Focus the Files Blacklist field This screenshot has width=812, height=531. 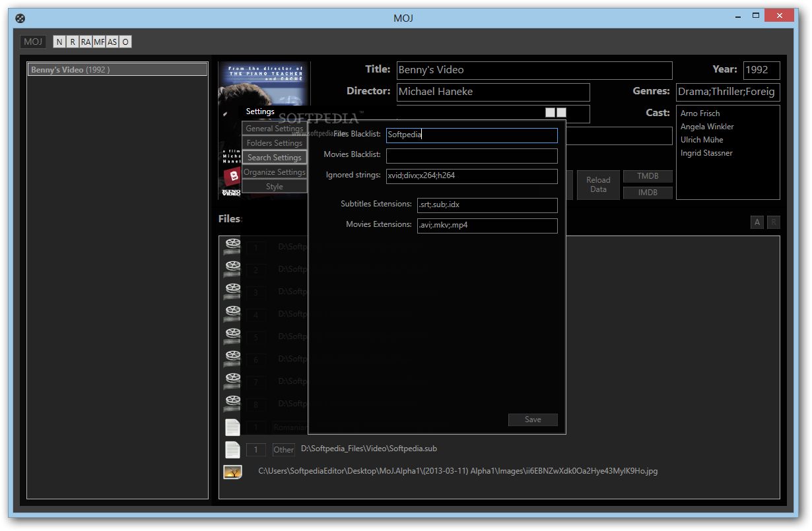pyautogui.click(x=472, y=135)
